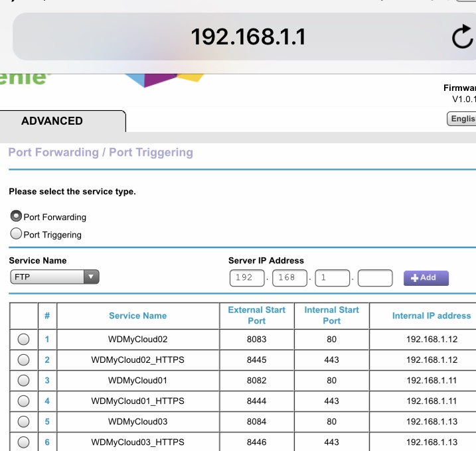Click row number 3 link
Image resolution: width=476 pixels, height=451 pixels.
coord(47,380)
